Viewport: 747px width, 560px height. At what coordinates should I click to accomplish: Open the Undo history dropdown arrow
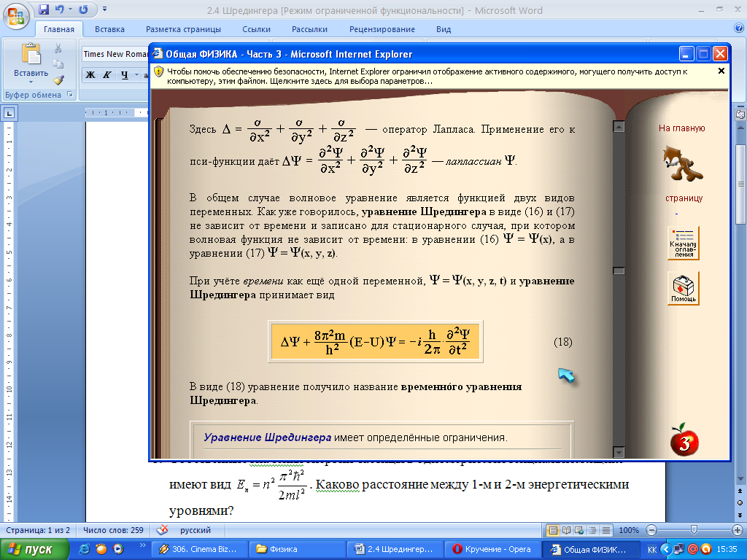[x=70, y=9]
